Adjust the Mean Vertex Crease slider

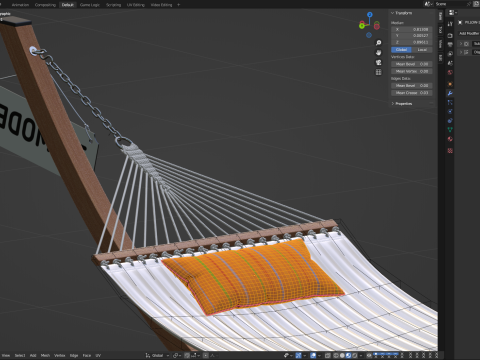point(412,71)
